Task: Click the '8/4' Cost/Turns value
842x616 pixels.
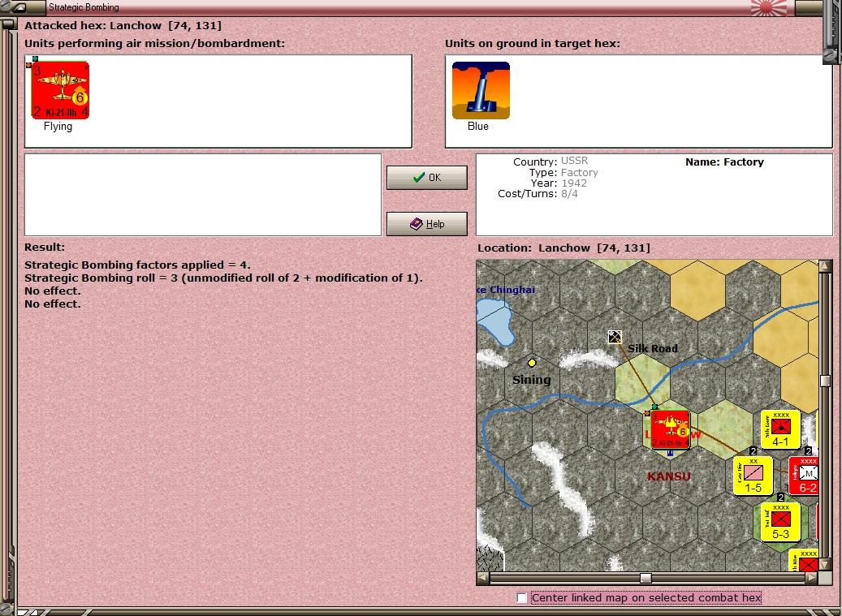Action: pyautogui.click(x=570, y=194)
